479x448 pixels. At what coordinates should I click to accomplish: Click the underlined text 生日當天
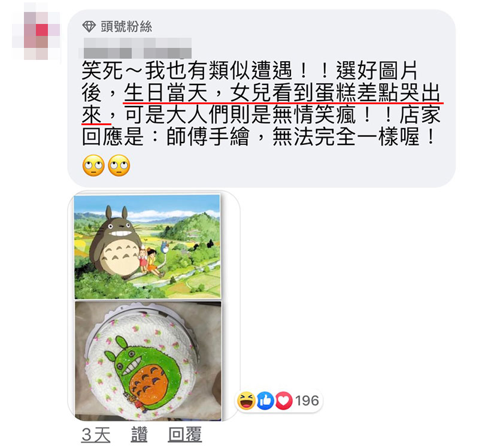(x=166, y=93)
